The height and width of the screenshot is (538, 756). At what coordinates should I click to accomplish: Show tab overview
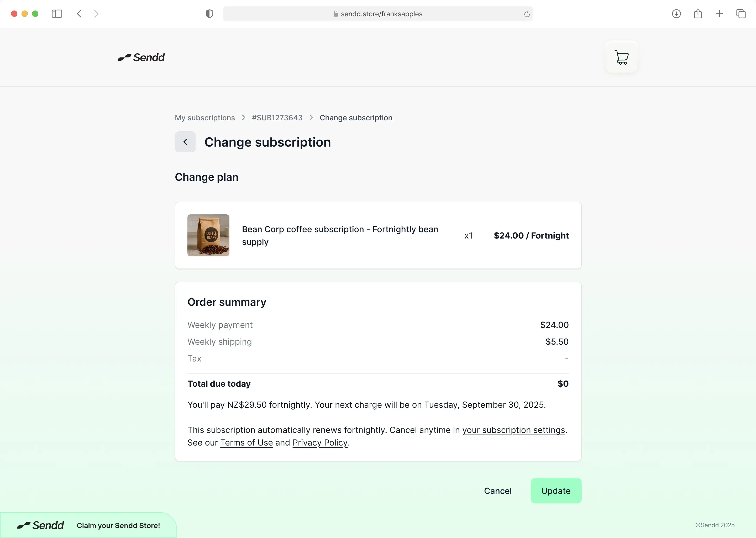[x=741, y=14]
